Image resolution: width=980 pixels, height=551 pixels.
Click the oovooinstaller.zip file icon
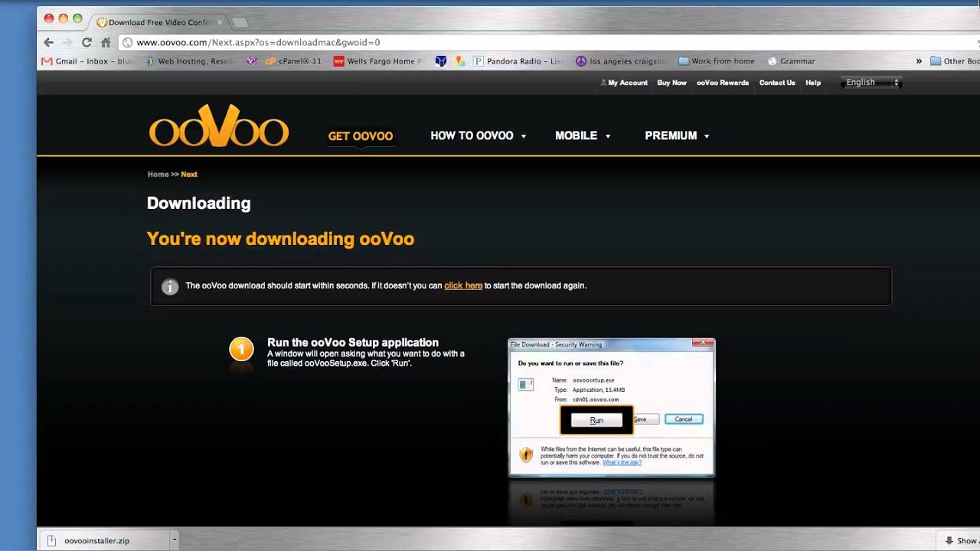coord(52,540)
